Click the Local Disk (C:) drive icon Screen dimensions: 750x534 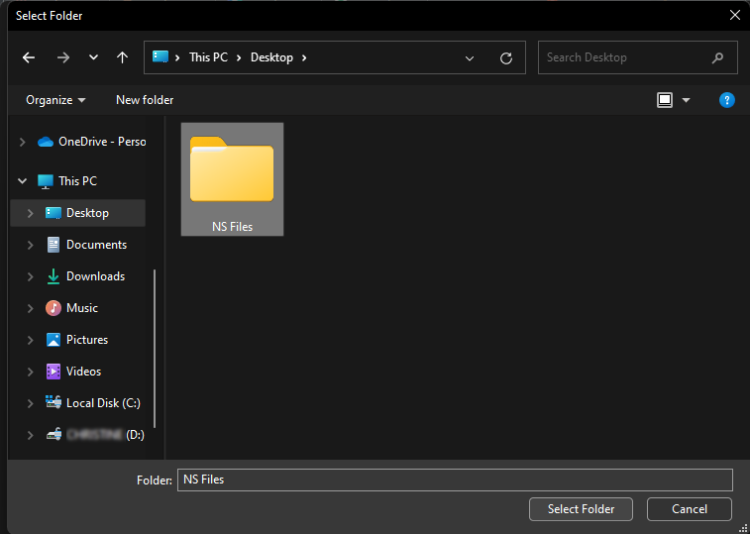tap(53, 402)
